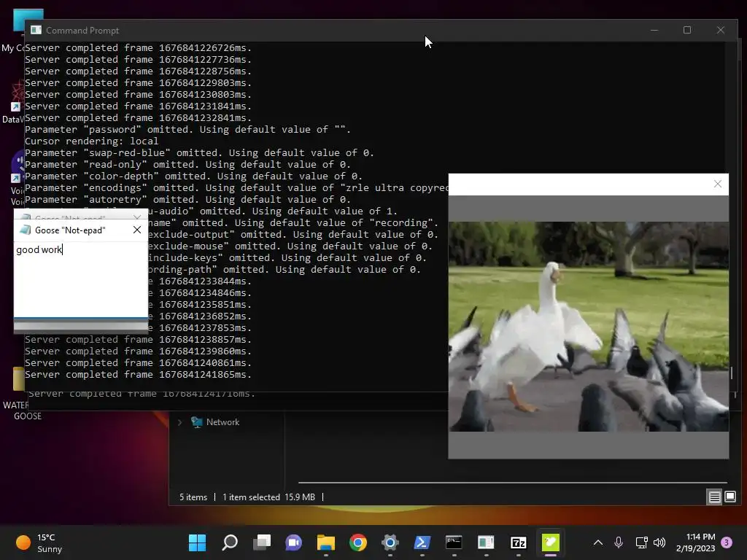Viewport: 747px width, 560px height.
Task: Expand the Network tree item
Action: pos(179,422)
